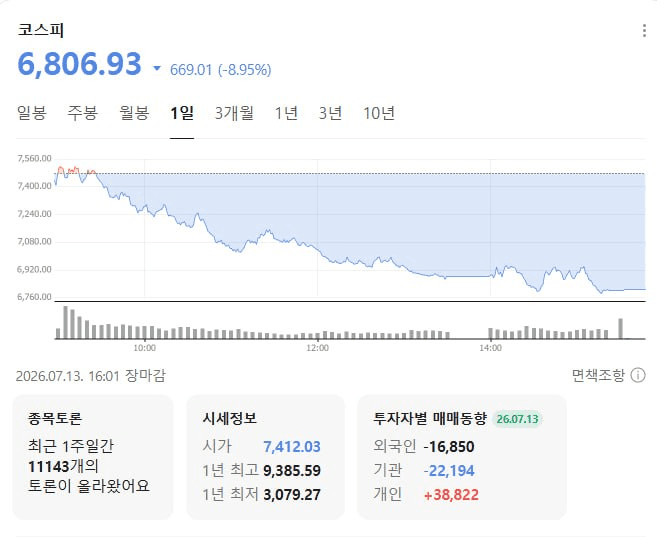Open the 종목토론 discussion card
Screen dimensions: 657x537
click(x=93, y=457)
